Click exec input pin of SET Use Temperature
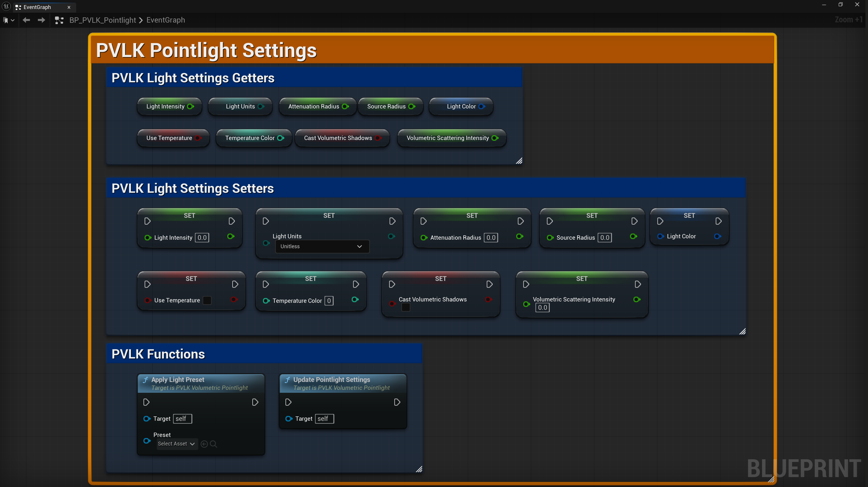Viewport: 868px width, 487px height. click(x=147, y=284)
